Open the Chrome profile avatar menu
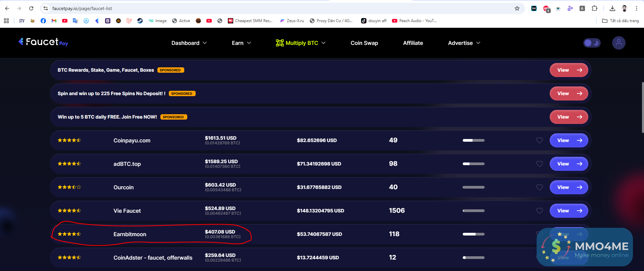Viewport: 644px width, 271px height. click(625, 8)
